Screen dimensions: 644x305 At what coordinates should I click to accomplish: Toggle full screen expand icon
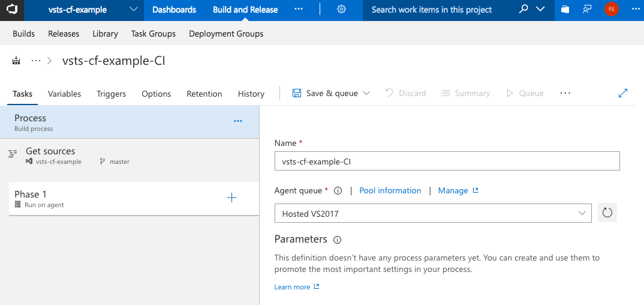623,93
